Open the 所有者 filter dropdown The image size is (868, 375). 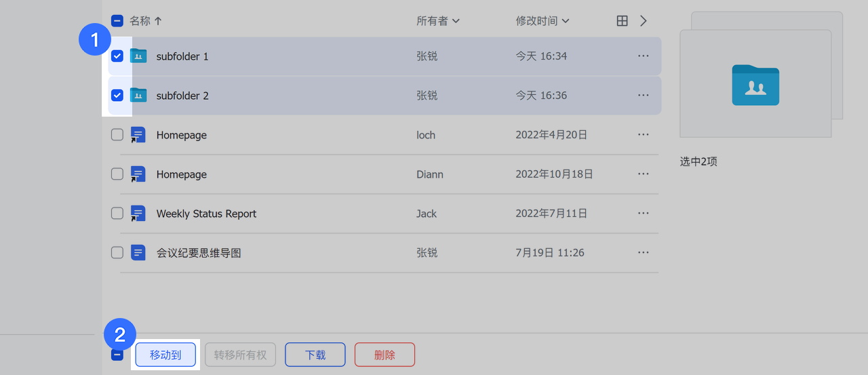tap(438, 21)
